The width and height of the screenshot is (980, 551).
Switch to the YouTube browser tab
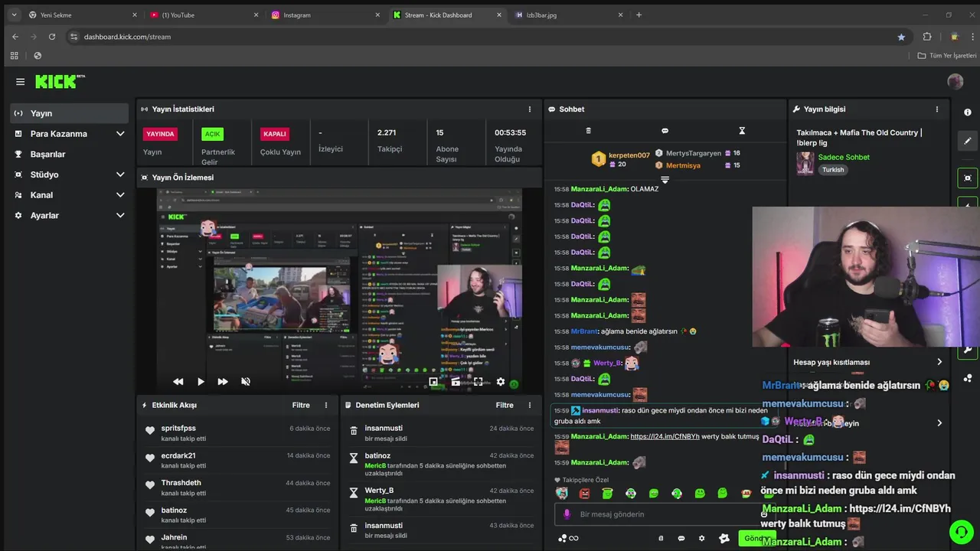point(204,15)
